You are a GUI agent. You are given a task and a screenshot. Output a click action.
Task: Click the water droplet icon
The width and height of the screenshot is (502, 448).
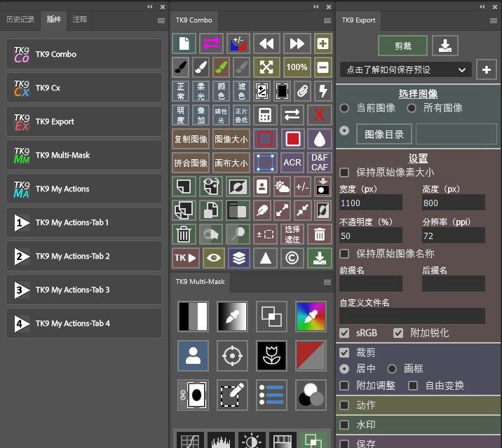[x=319, y=139]
